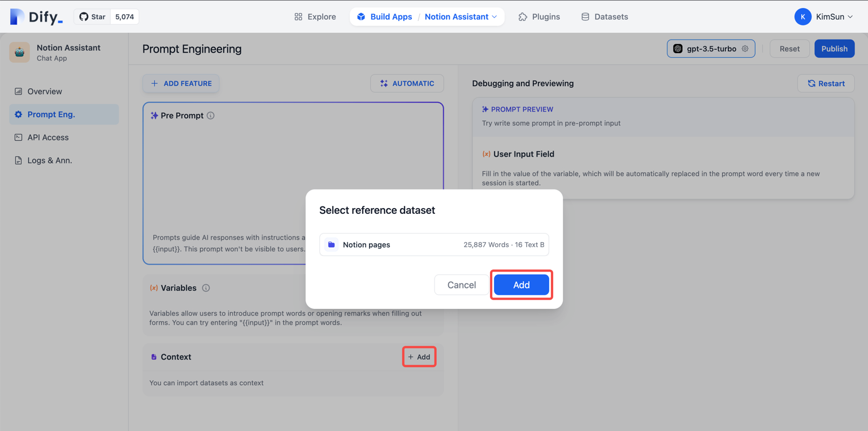Image resolution: width=868 pixels, height=431 pixels.
Task: Open API Access in the sidebar
Action: point(64,137)
